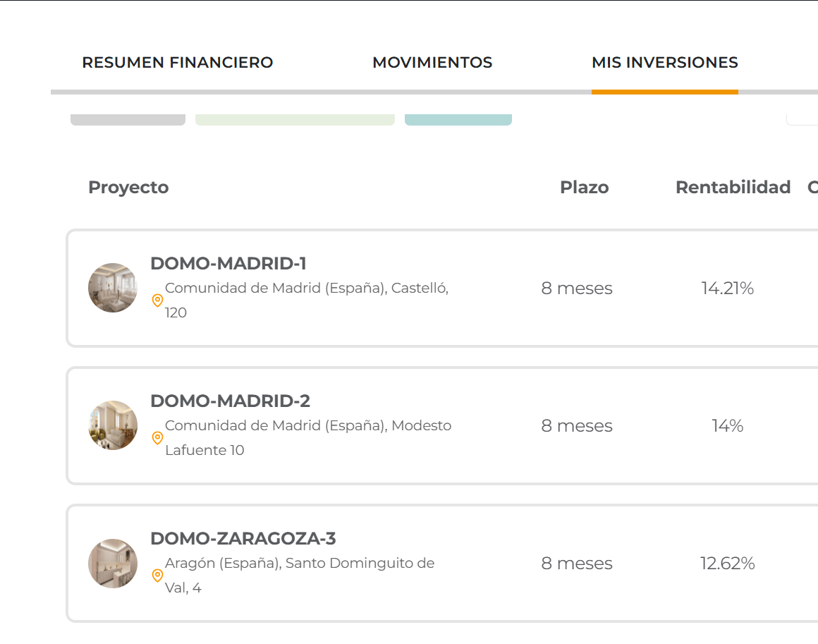Open the DOMO-ZARAGOZA-3 project thumbnail

click(113, 564)
